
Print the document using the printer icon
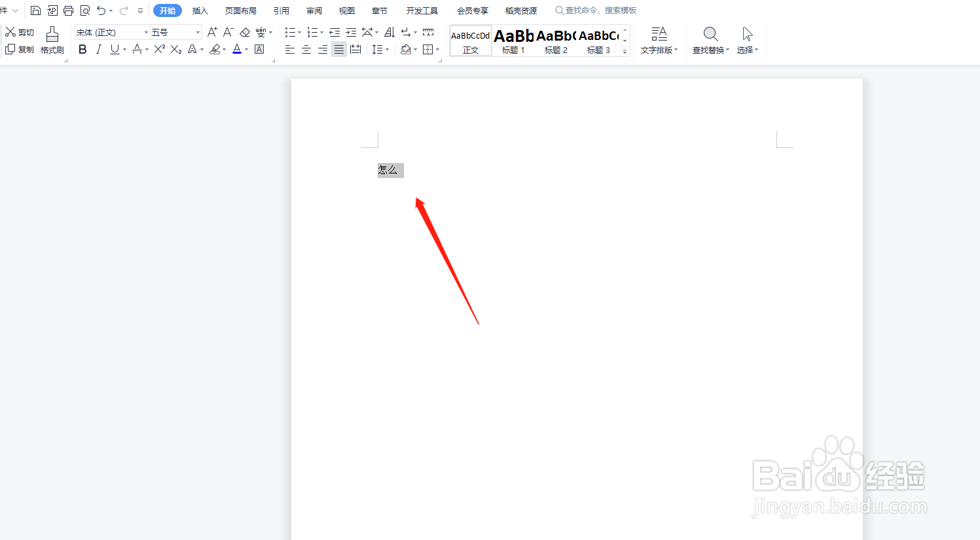pyautogui.click(x=68, y=10)
